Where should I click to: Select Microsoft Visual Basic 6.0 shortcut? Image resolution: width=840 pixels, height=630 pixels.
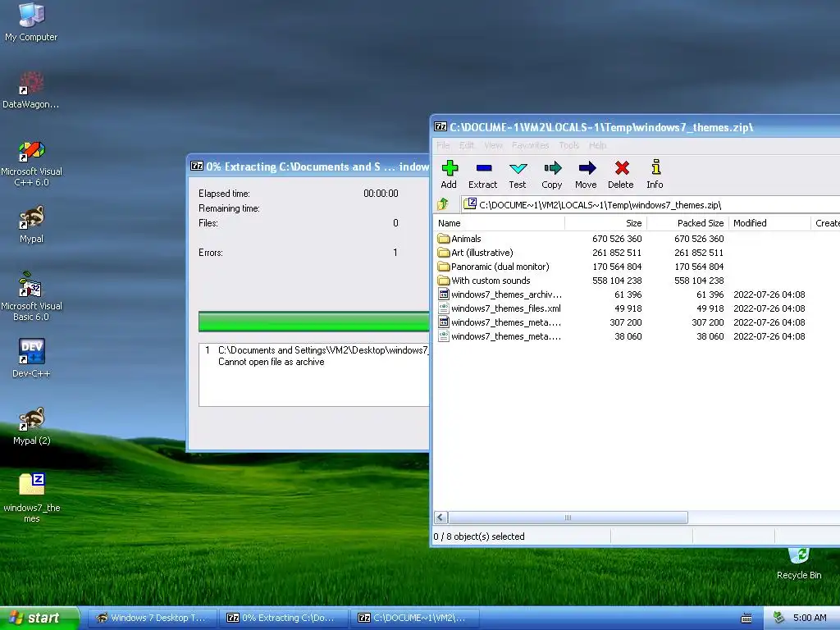pos(31,296)
